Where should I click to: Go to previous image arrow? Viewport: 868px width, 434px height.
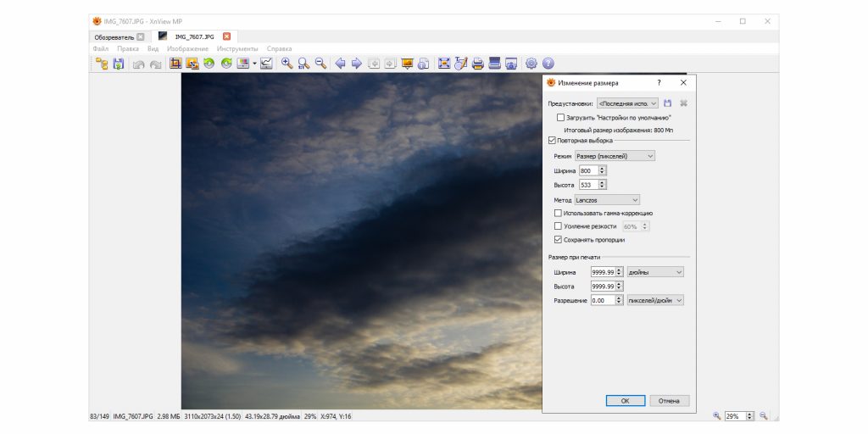tap(340, 64)
